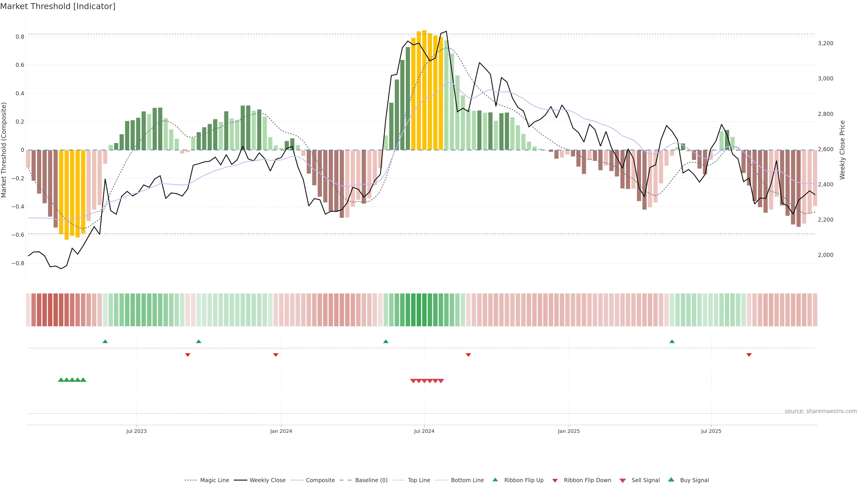This screenshot has height=488, width=868.
Task: Click the Jan 2025 x-axis label
Action: pos(568,431)
